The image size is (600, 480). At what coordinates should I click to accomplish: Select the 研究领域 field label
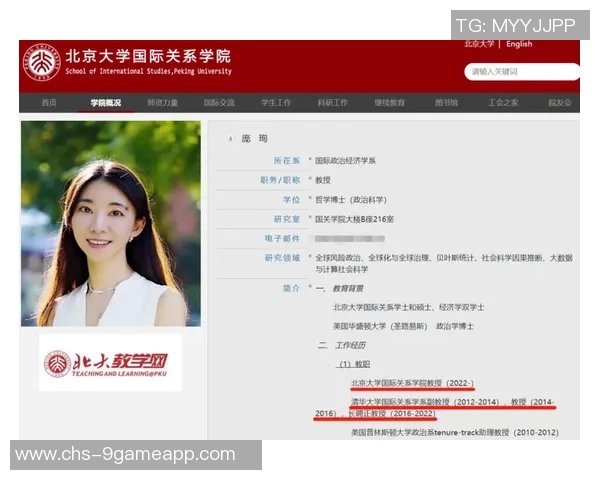coord(282,258)
